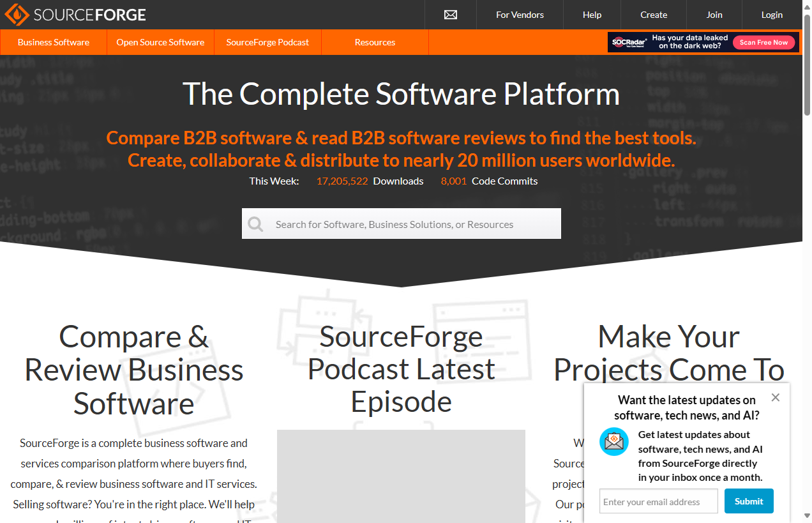Switch to the Open Source Software section

(160, 42)
